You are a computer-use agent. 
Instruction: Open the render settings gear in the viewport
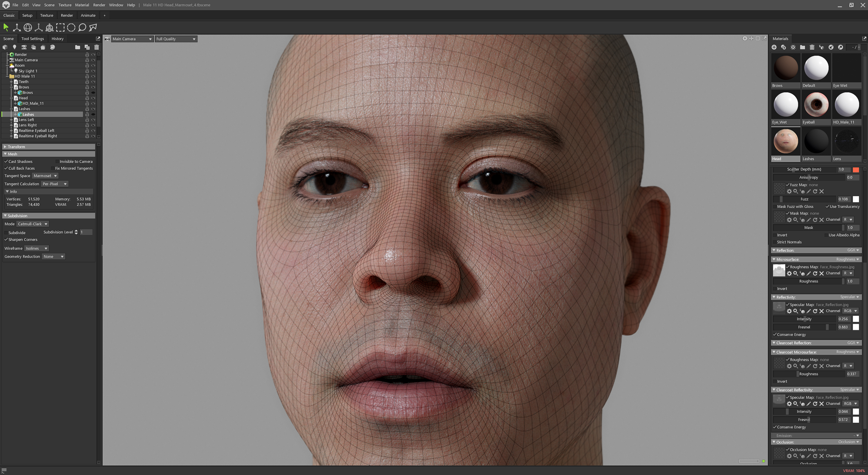pos(745,39)
